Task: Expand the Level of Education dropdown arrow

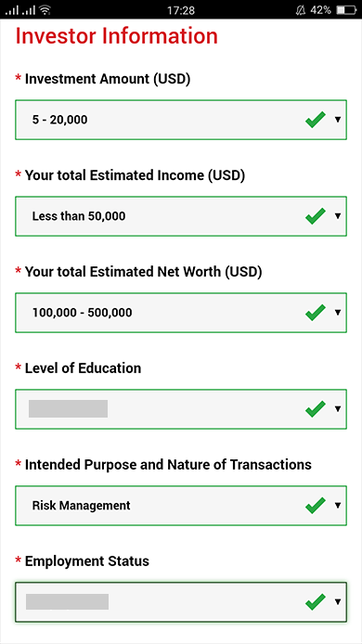Action: [338, 409]
